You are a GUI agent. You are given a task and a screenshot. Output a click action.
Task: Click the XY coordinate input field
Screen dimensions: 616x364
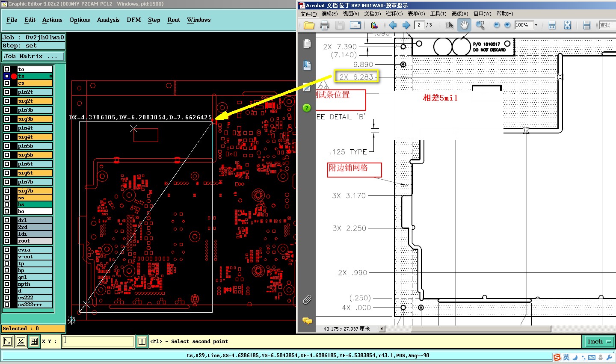click(x=98, y=341)
